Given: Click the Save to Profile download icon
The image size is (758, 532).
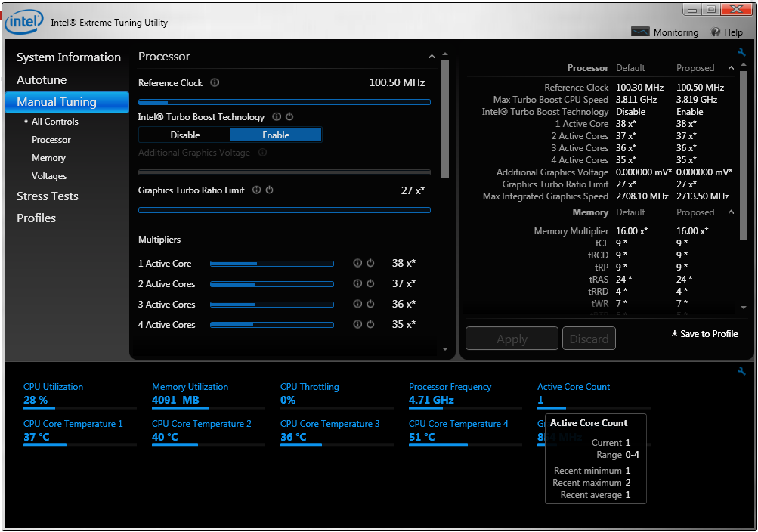Looking at the screenshot, I should [x=674, y=333].
